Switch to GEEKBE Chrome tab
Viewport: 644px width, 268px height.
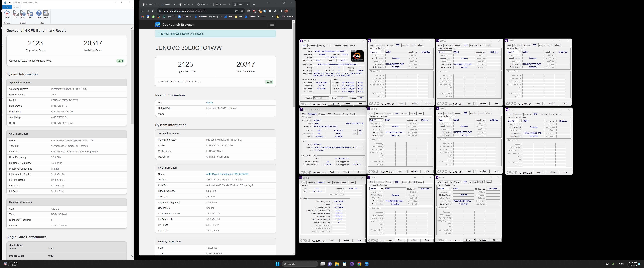[168, 5]
